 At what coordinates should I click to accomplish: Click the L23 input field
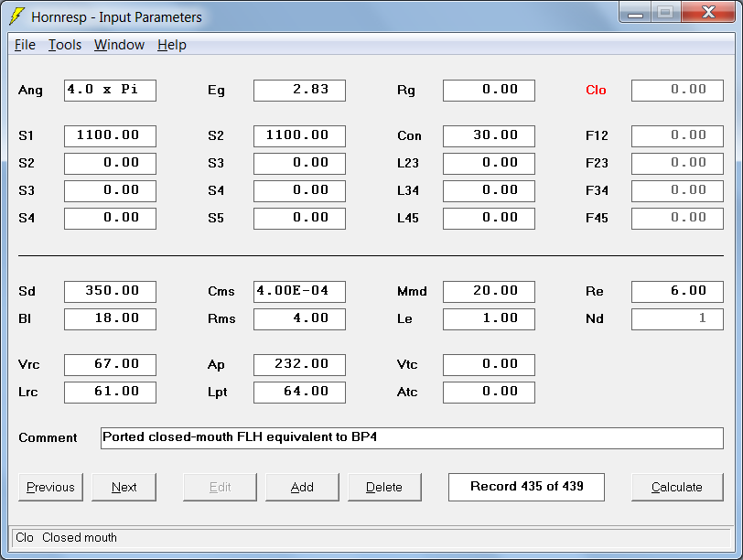(x=489, y=164)
